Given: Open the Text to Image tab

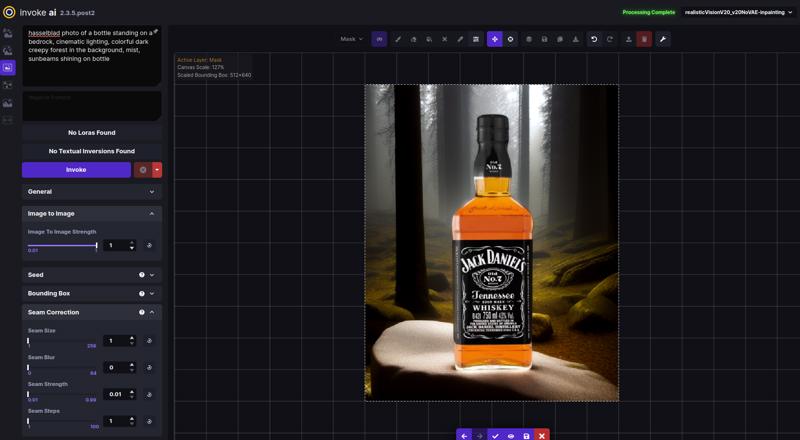Looking at the screenshot, I should (x=8, y=34).
